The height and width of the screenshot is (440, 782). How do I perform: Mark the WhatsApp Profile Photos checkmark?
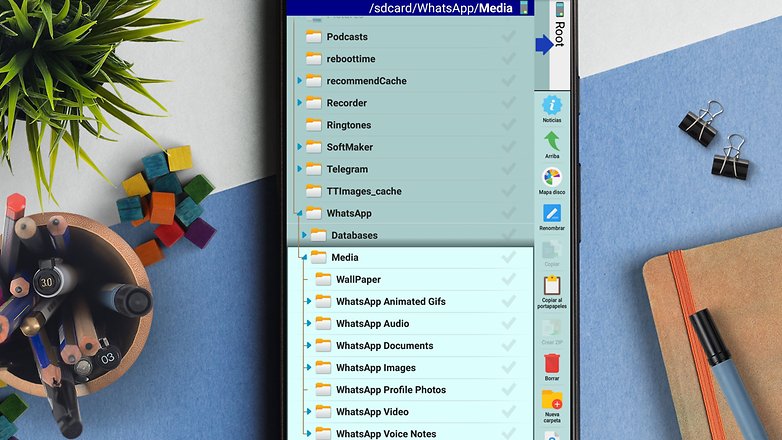point(509,389)
